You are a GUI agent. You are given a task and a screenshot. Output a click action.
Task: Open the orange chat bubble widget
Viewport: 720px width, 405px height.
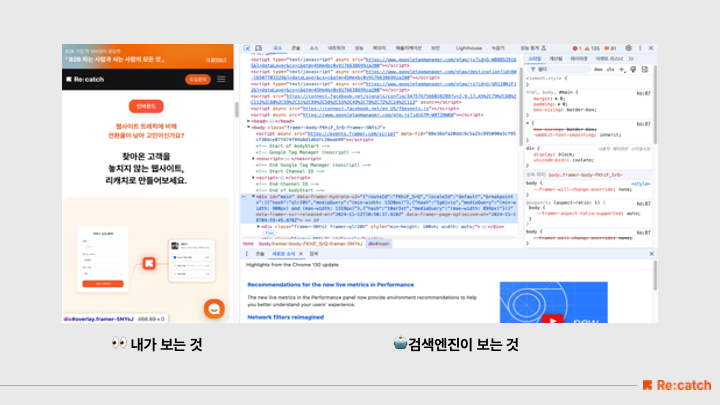coord(214,309)
